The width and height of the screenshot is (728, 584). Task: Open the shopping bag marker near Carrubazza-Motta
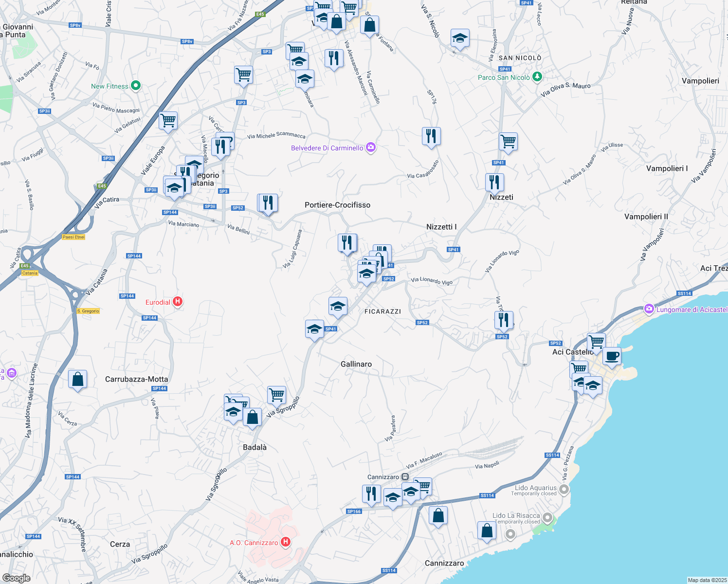click(x=77, y=379)
